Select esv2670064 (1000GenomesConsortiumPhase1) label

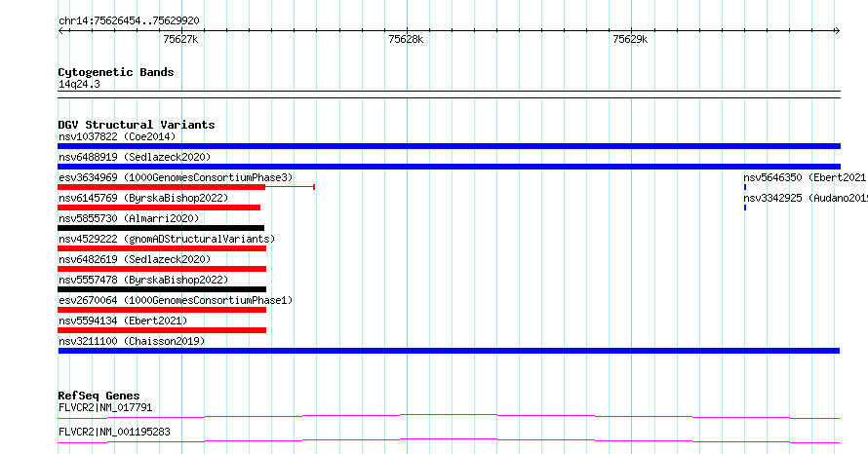pos(176,300)
